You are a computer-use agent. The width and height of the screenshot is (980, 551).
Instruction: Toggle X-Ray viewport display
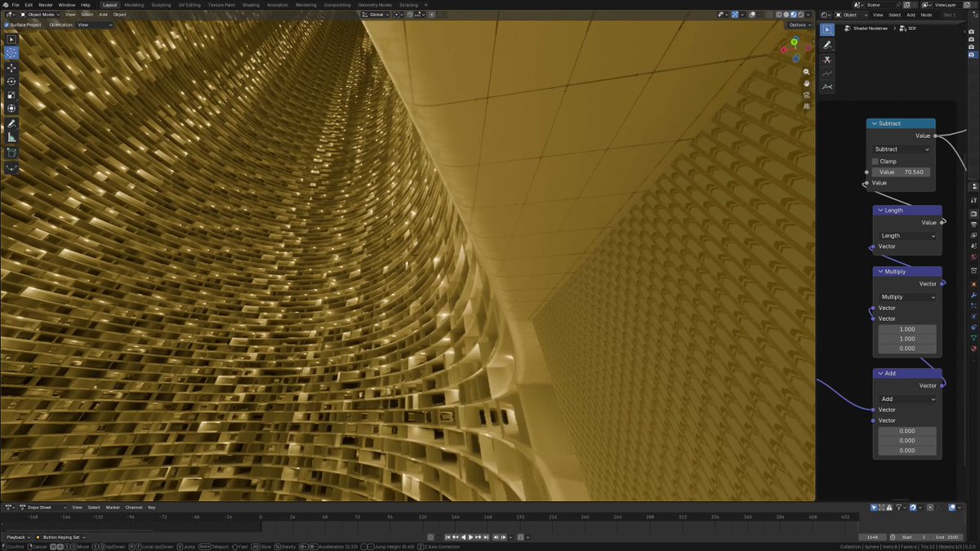click(768, 15)
